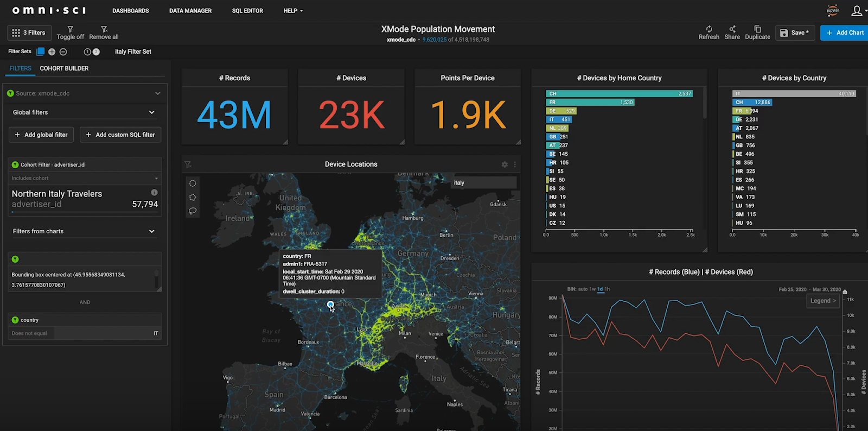
Task: Open the DASHBOARDS menu
Action: point(131,11)
